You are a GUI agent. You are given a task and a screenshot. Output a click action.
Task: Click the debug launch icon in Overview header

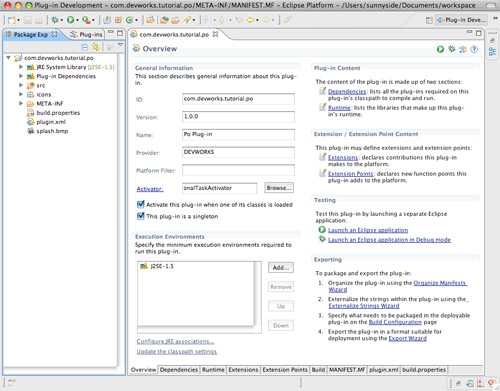pyautogui.click(x=452, y=49)
